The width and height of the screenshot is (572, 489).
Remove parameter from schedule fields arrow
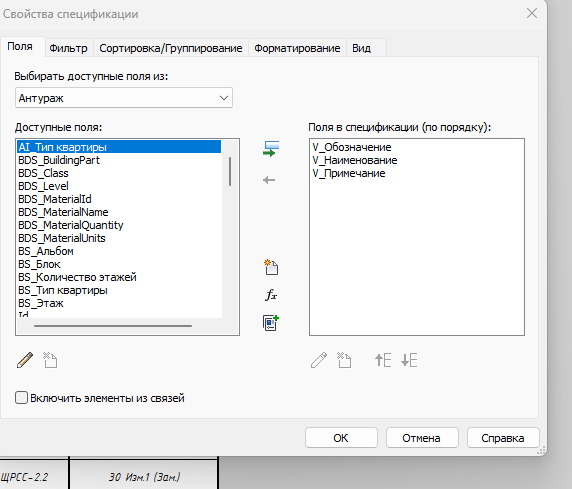(x=269, y=180)
